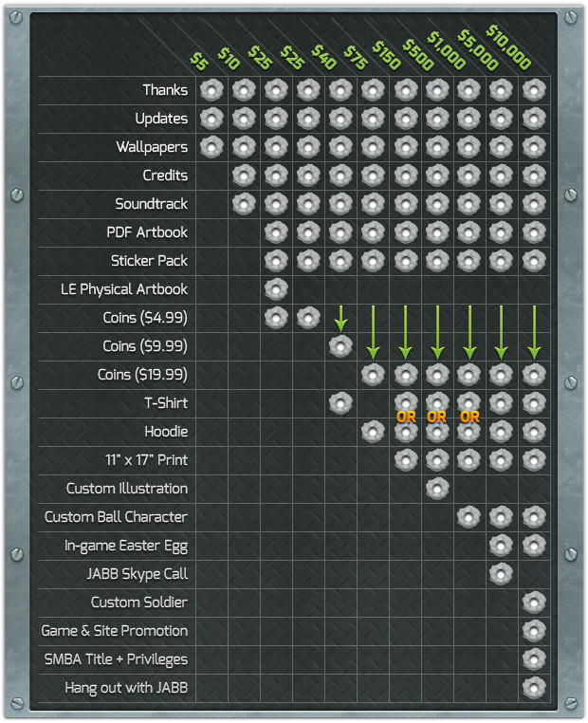The image size is (588, 723).
Task: Click the SMBA Title + Privileges bullet
Action: (534, 659)
